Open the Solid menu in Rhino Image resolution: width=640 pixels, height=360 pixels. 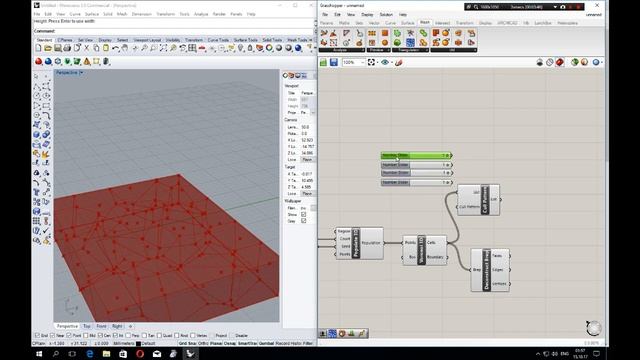click(x=108, y=14)
